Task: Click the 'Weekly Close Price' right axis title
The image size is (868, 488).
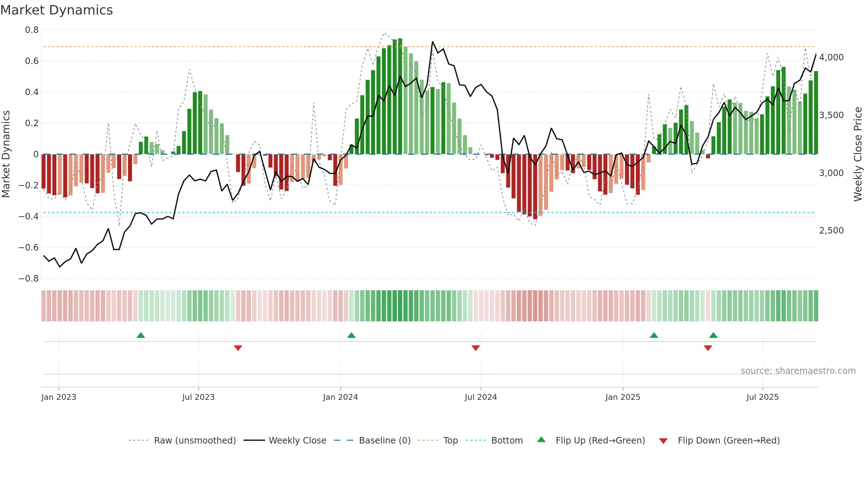Action: click(858, 154)
